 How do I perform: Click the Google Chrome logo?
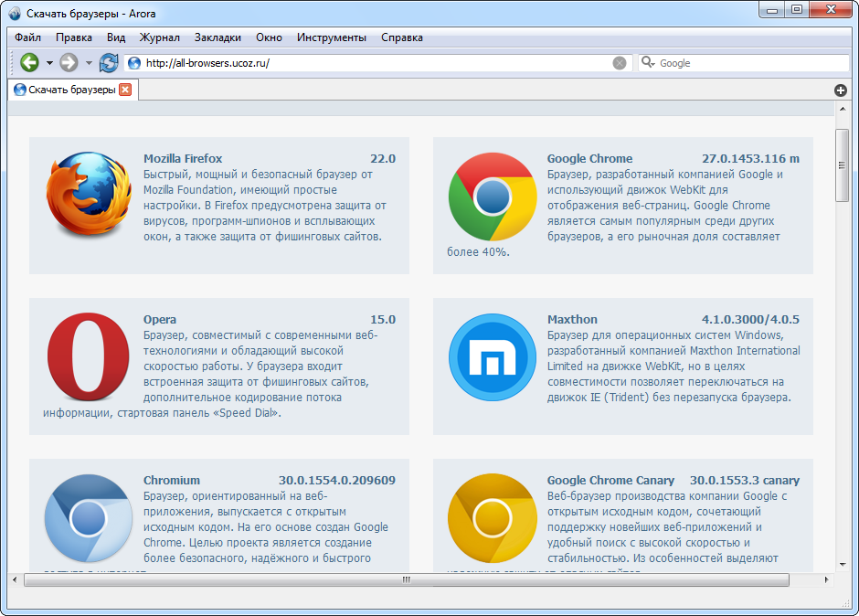pos(493,196)
